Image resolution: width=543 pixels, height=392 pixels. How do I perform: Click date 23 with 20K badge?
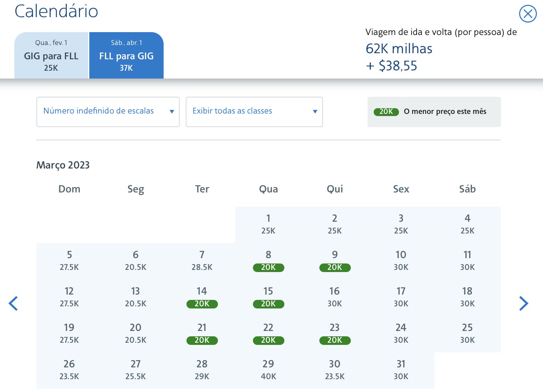[335, 334]
